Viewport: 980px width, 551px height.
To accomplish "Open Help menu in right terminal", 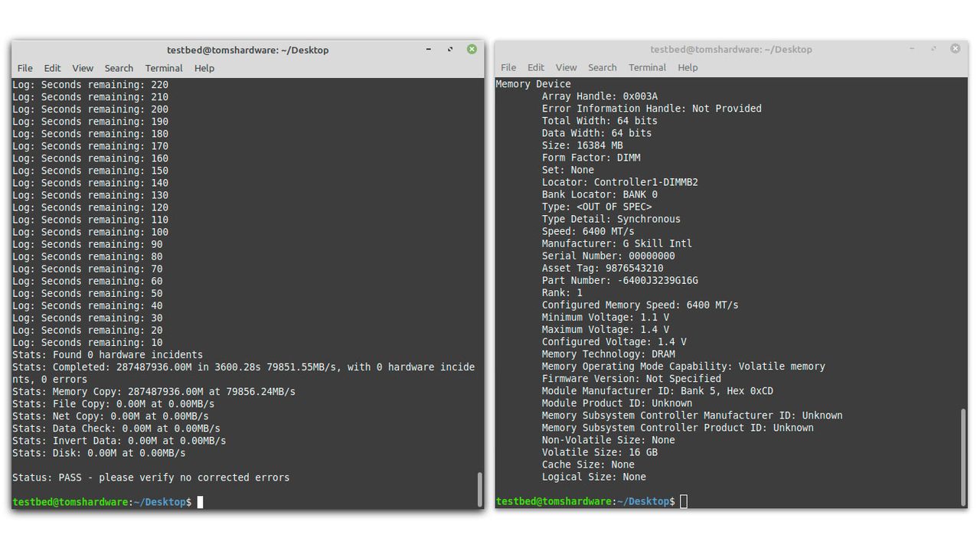I will tap(688, 67).
